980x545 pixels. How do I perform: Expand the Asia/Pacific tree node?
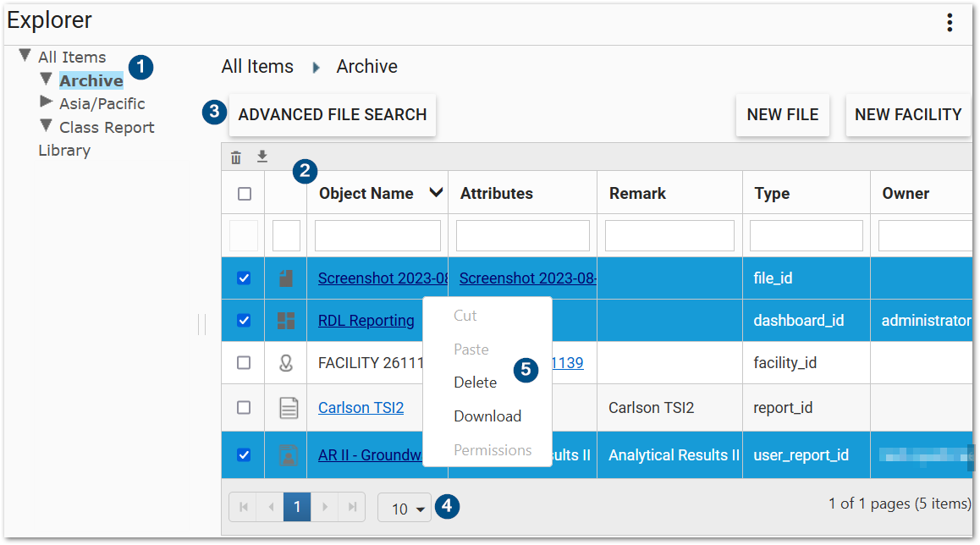click(48, 103)
